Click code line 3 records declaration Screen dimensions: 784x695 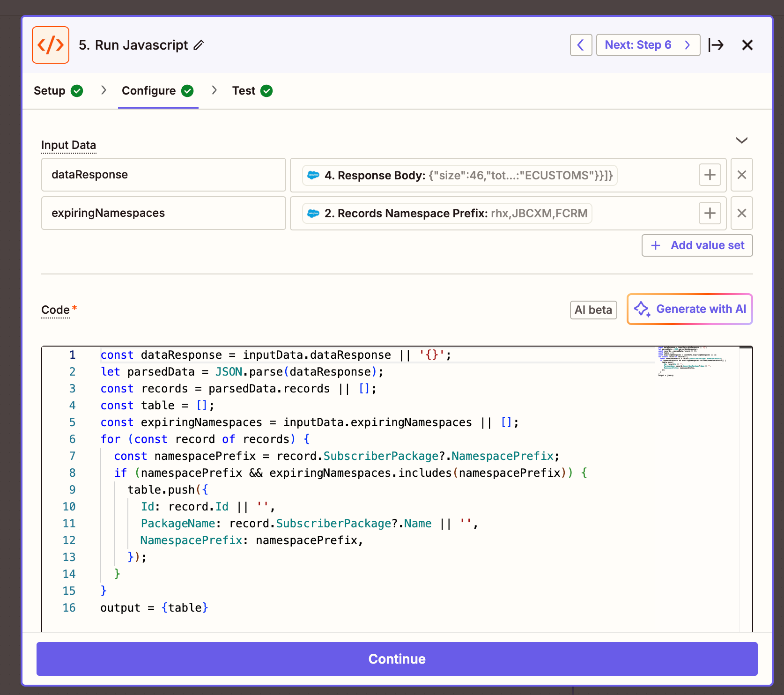pos(239,389)
